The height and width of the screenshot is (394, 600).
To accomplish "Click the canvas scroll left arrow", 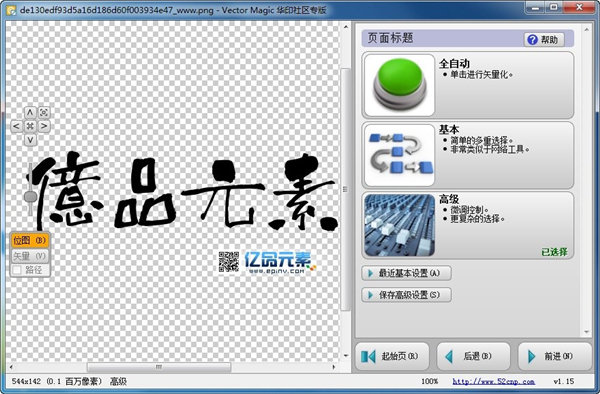I will (x=11, y=367).
